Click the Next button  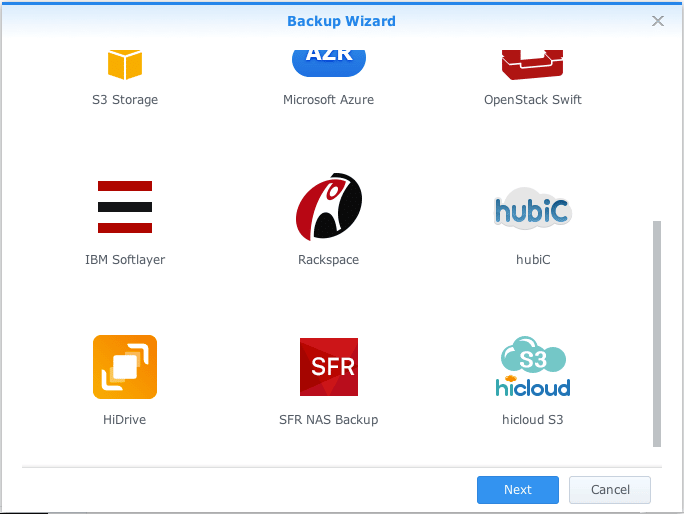(x=518, y=490)
